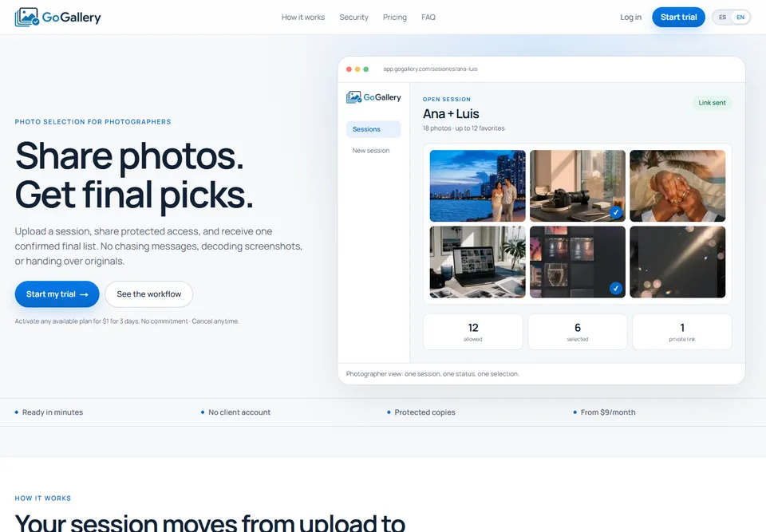Screen dimensions: 766x532
Task: Click the GoGallery logo inside the app mockup sidebar
Action: click(373, 97)
